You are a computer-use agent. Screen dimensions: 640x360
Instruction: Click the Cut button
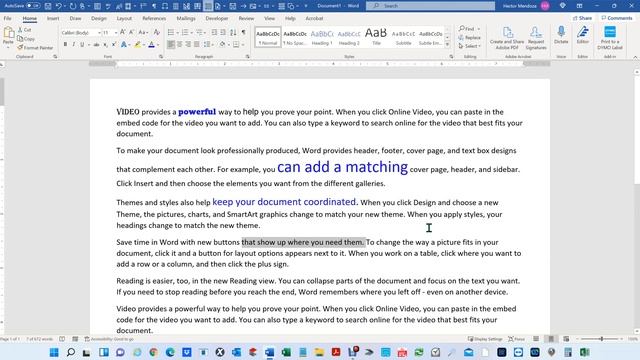(x=24, y=30)
